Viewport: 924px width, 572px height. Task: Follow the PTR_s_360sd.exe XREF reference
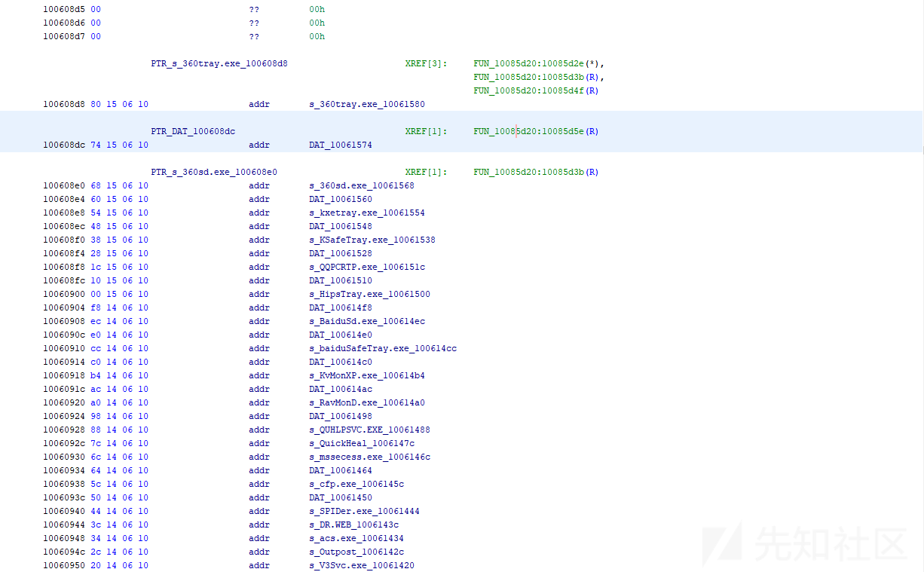click(x=536, y=172)
